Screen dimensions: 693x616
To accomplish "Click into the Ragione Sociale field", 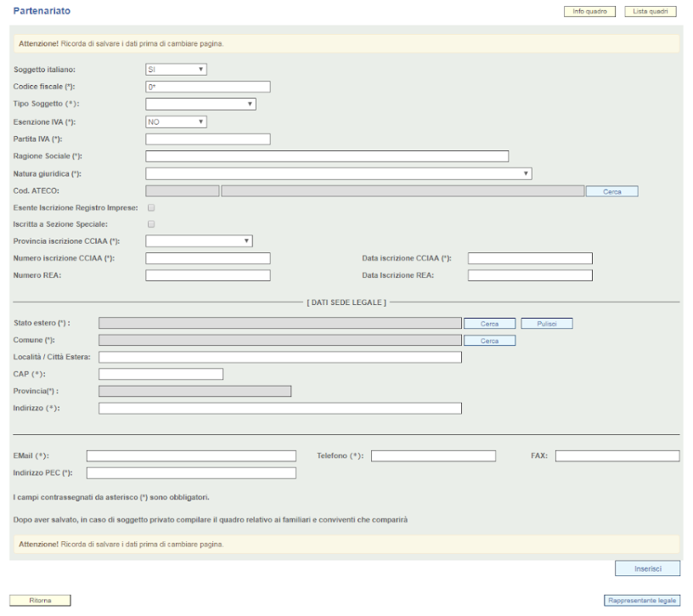I will [x=327, y=156].
